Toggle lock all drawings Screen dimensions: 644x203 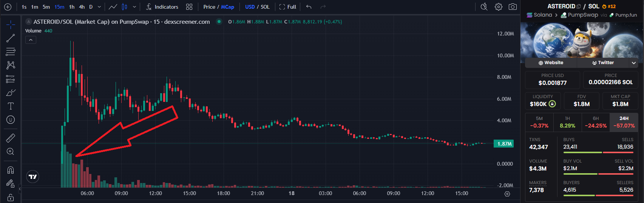(11, 197)
